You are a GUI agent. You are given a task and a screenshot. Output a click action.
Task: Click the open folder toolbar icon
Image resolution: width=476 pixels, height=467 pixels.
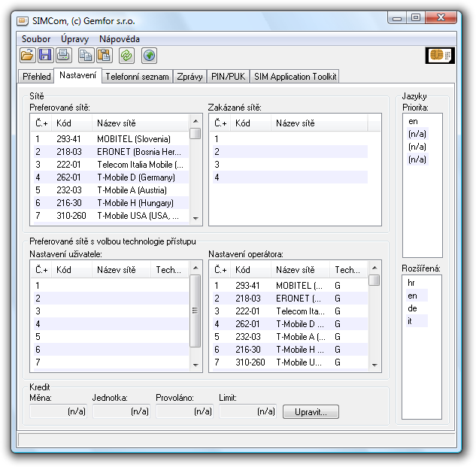(x=27, y=55)
